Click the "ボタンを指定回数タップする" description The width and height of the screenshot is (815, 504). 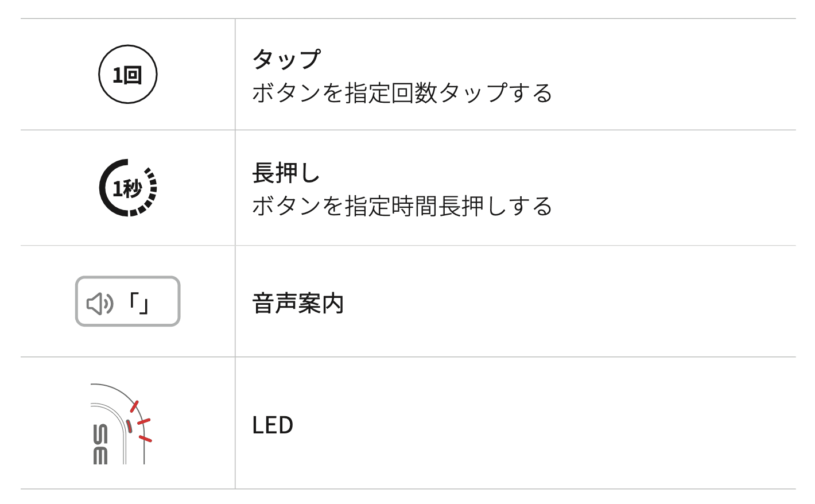pos(402,93)
